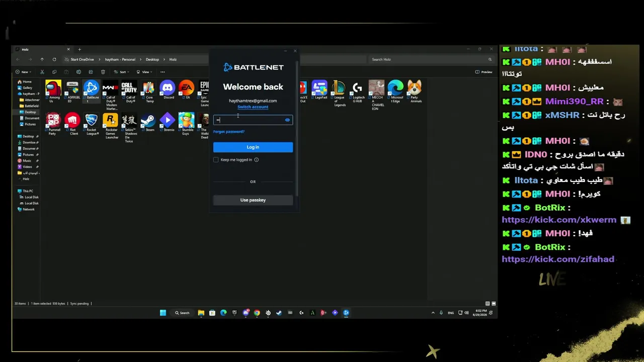Open Google Chrome from the taskbar

click(x=257, y=313)
